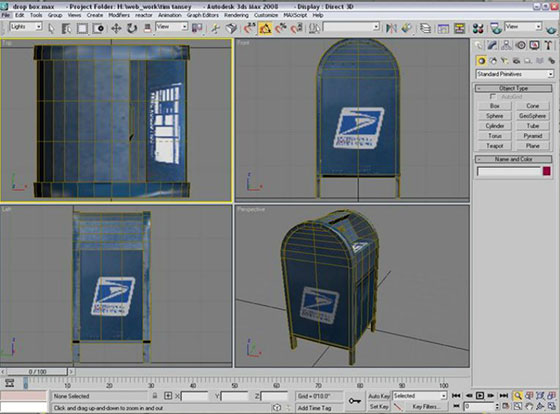The height and width of the screenshot is (414, 560).
Task: Click the Mirror tool icon
Action: pyautogui.click(x=391, y=28)
